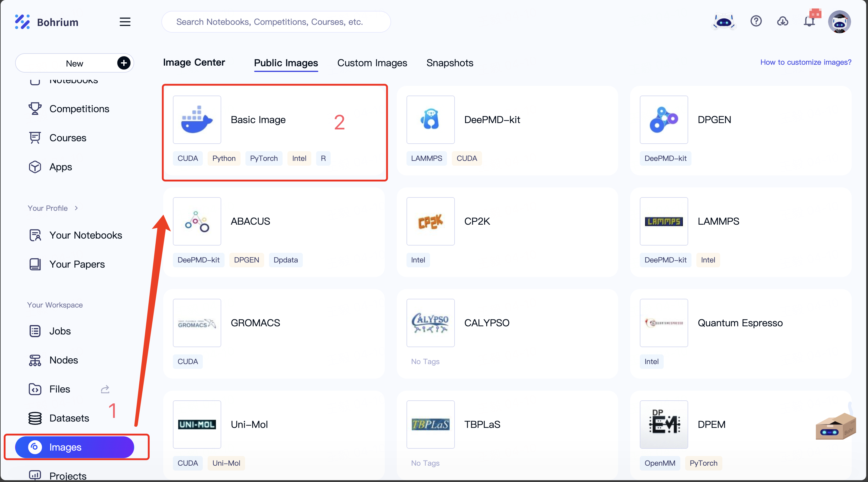Toggle the hamburger sidebar menu
The image size is (868, 482).
click(125, 22)
